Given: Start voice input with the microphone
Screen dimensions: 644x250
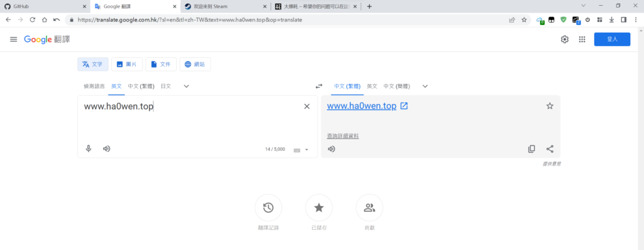Looking at the screenshot, I should pyautogui.click(x=88, y=149).
